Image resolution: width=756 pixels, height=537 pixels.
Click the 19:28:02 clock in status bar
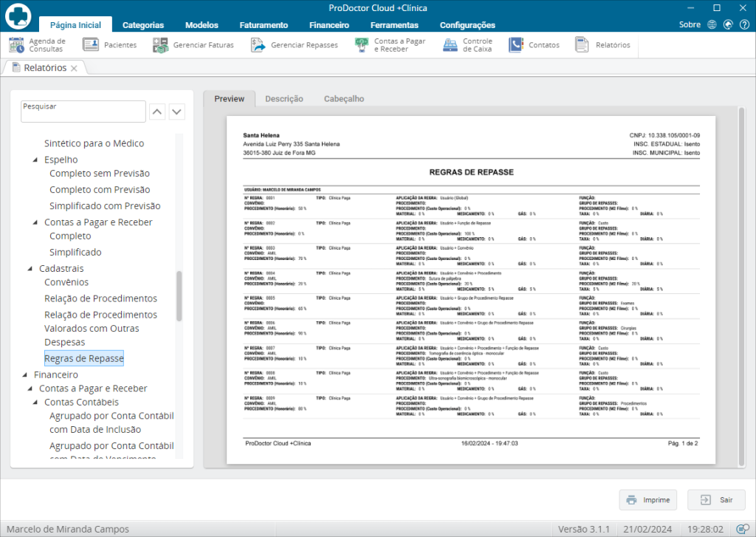coord(705,530)
